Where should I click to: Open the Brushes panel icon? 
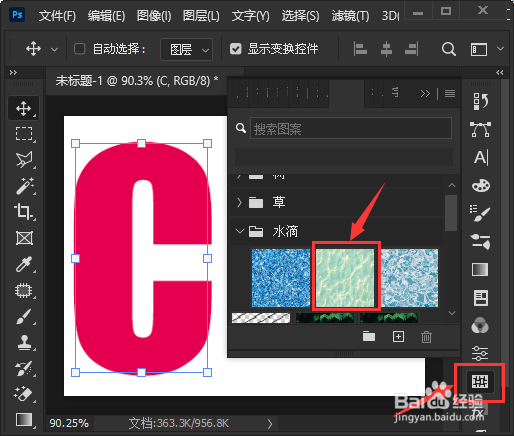pyautogui.click(x=480, y=213)
